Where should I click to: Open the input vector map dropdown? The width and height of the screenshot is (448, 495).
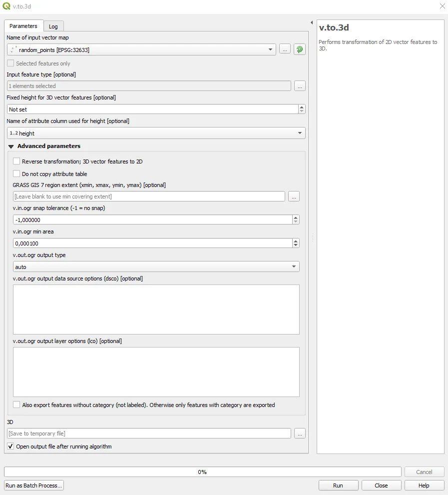tap(141, 49)
